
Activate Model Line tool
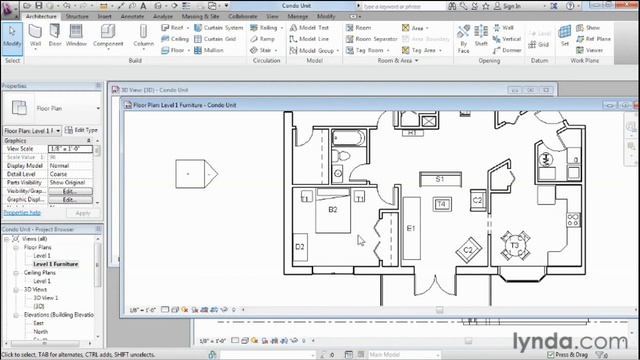click(309, 39)
